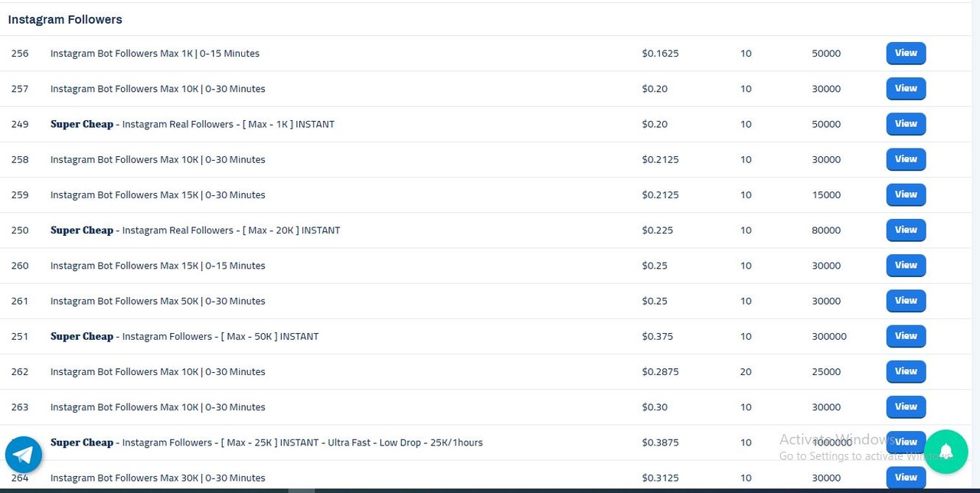Click the horizontal scrollbar at the bottom
The image size is (980, 493).
pyautogui.click(x=490, y=491)
